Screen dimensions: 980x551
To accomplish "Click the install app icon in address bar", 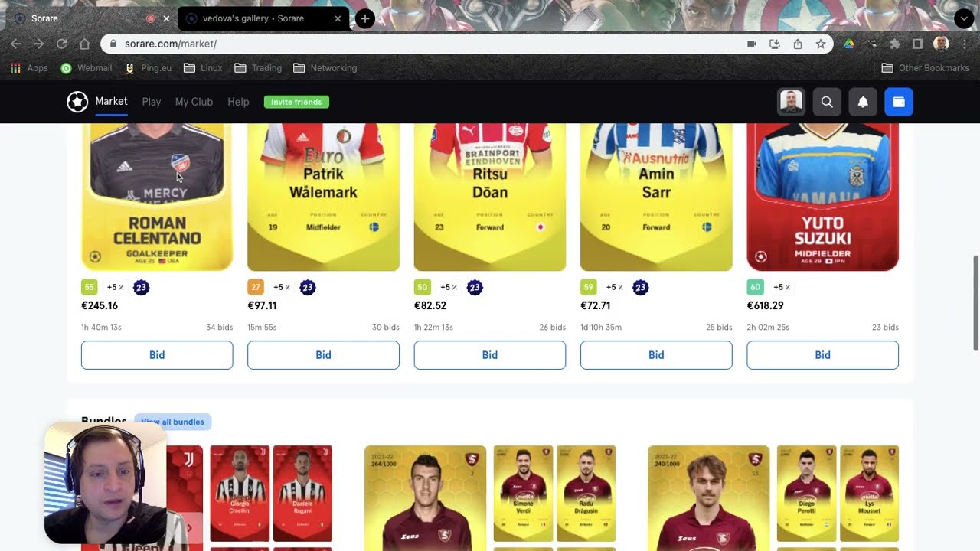I will tap(775, 44).
